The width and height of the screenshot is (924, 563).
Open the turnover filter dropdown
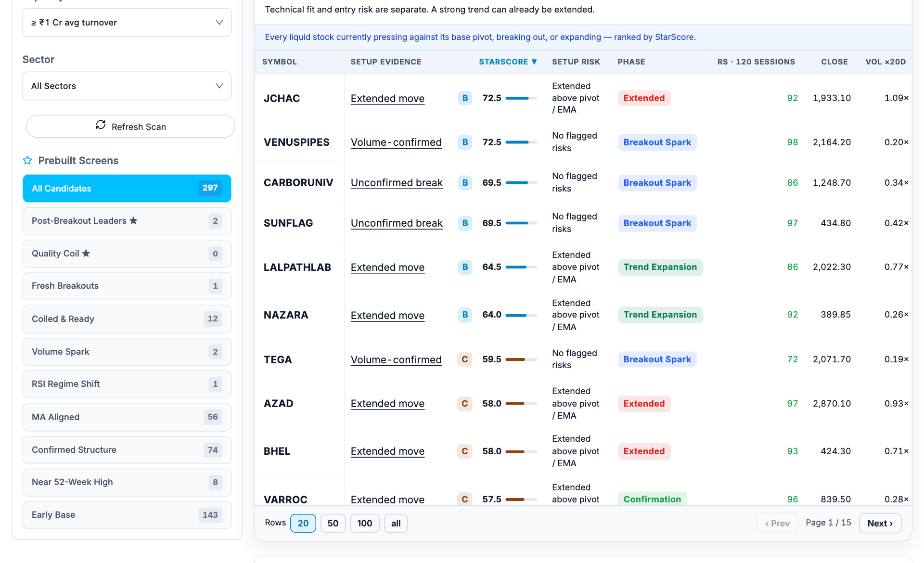pos(127,23)
